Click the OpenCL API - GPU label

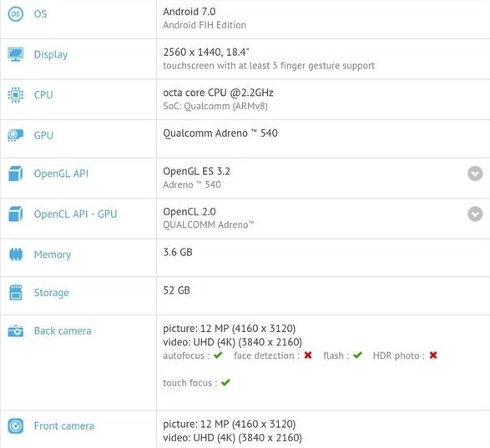pyautogui.click(x=75, y=214)
